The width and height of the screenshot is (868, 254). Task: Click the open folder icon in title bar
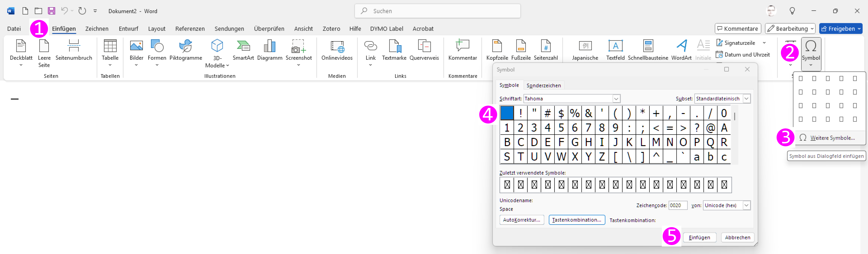[38, 11]
